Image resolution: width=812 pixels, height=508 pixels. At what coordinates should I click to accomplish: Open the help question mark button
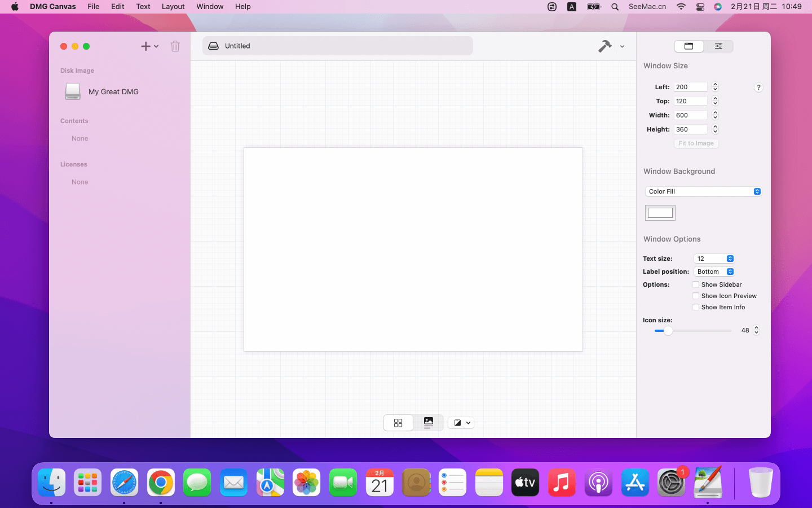pyautogui.click(x=758, y=87)
